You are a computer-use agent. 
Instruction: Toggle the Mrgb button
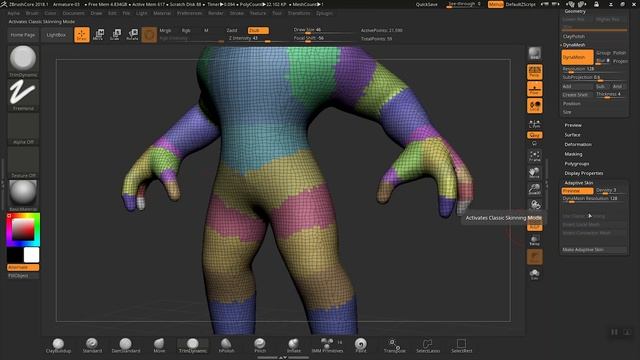tap(165, 30)
